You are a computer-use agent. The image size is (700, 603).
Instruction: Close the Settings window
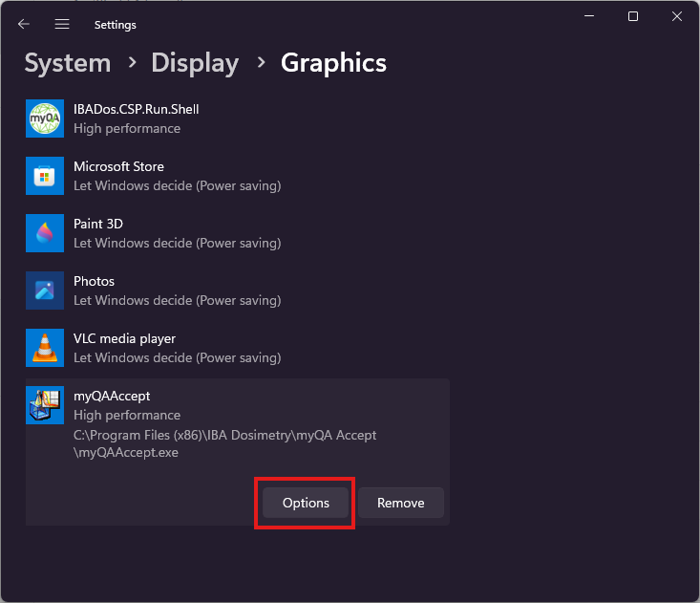point(677,16)
